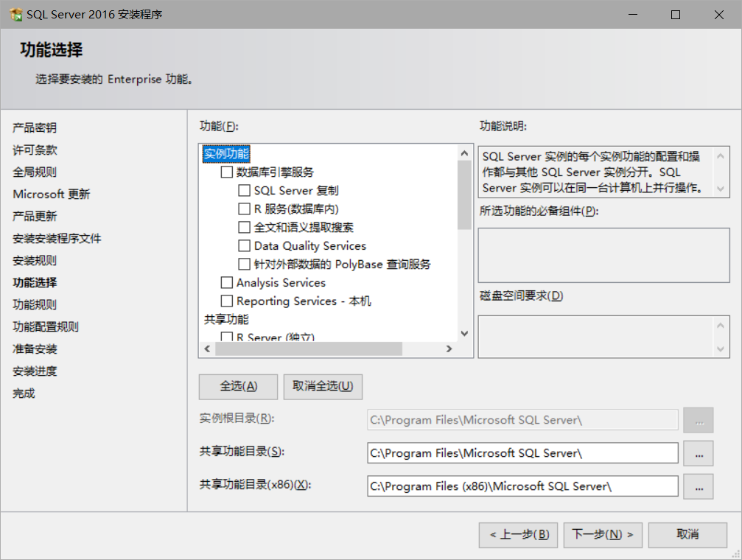Check 全文和语义提取搜索 feature
The height and width of the screenshot is (560, 742).
(x=244, y=227)
